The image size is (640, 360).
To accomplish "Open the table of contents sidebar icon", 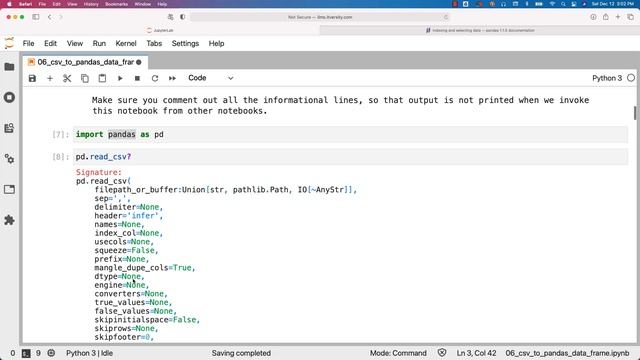I will click(x=9, y=128).
